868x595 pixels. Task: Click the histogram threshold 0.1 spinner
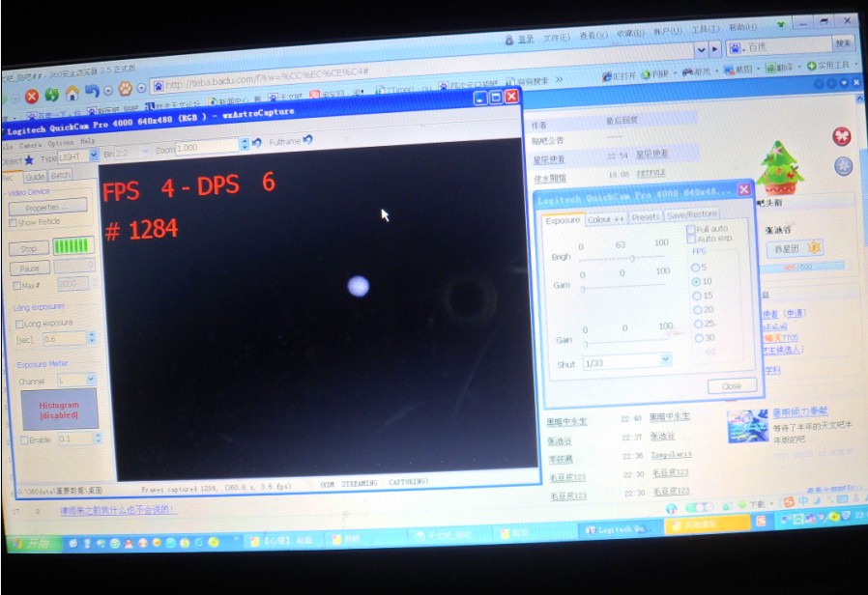(x=98, y=438)
